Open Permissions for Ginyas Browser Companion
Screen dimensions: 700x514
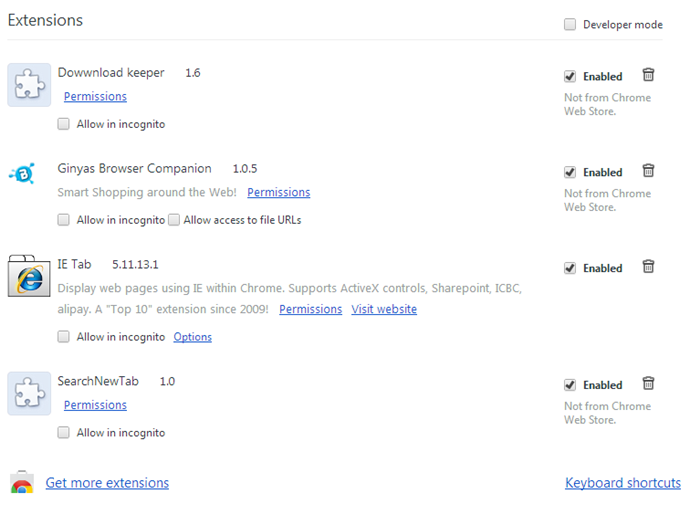(x=279, y=192)
